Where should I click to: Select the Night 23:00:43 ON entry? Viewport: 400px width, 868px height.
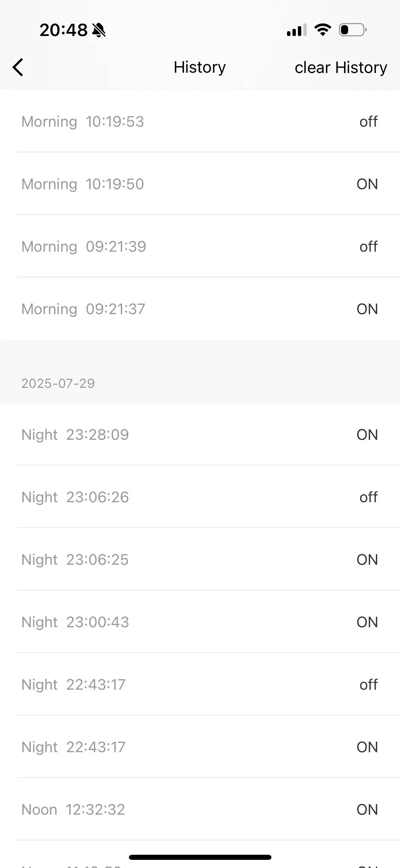200,622
